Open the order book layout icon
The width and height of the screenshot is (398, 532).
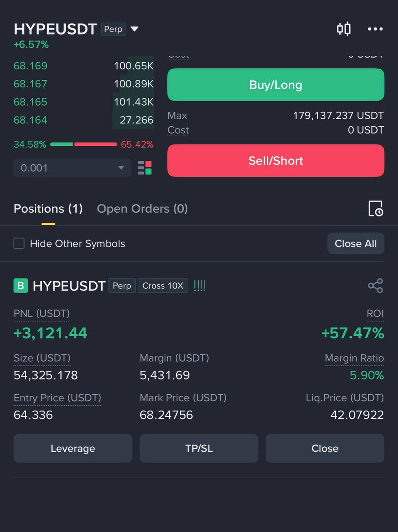pos(145,168)
